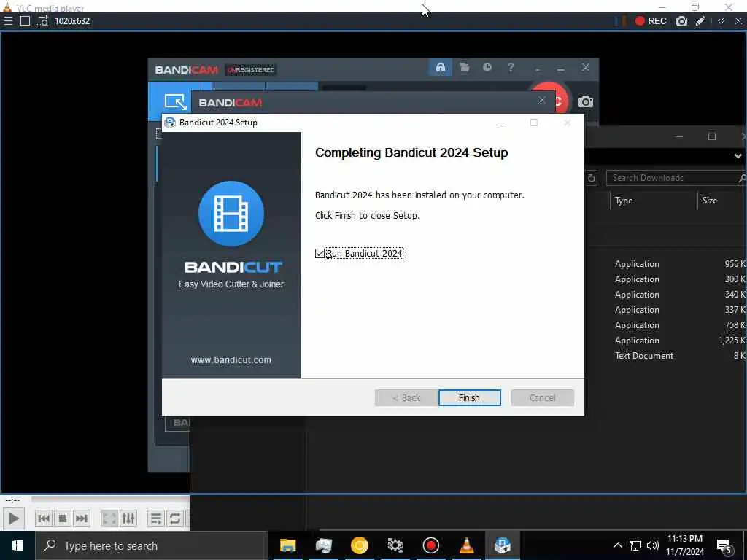
Task: Collapse the recording bar with double chevron
Action: pos(721,21)
